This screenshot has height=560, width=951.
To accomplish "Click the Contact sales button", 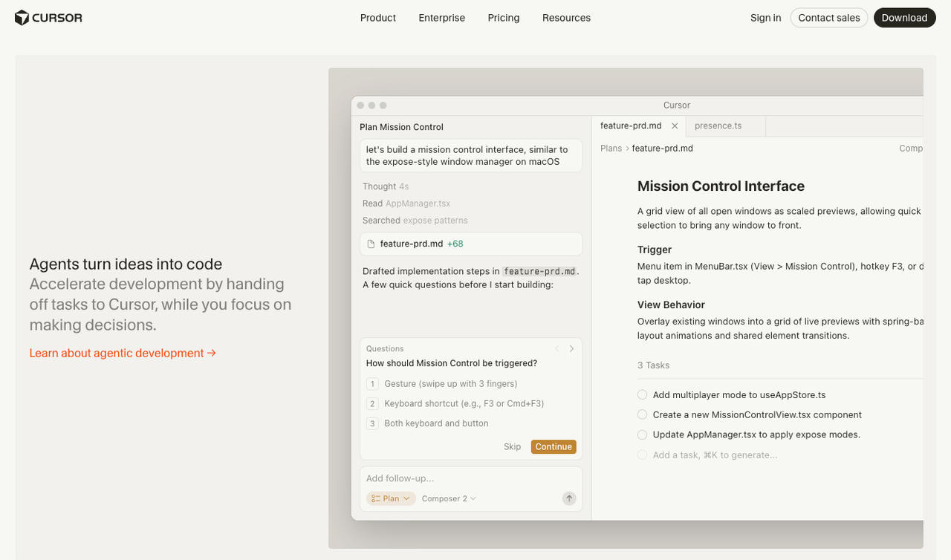I will pyautogui.click(x=829, y=18).
